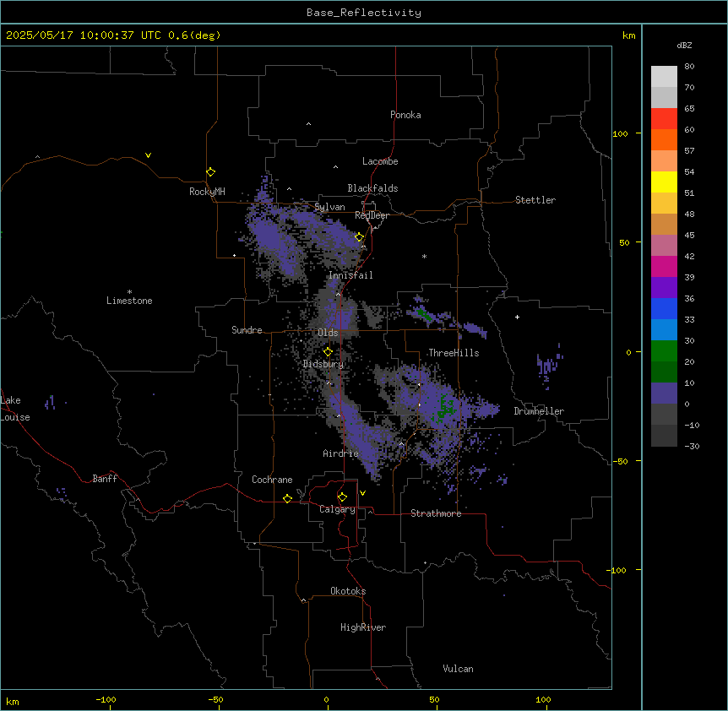Click the km unit label at the top right
The image size is (728, 711).
tap(629, 35)
